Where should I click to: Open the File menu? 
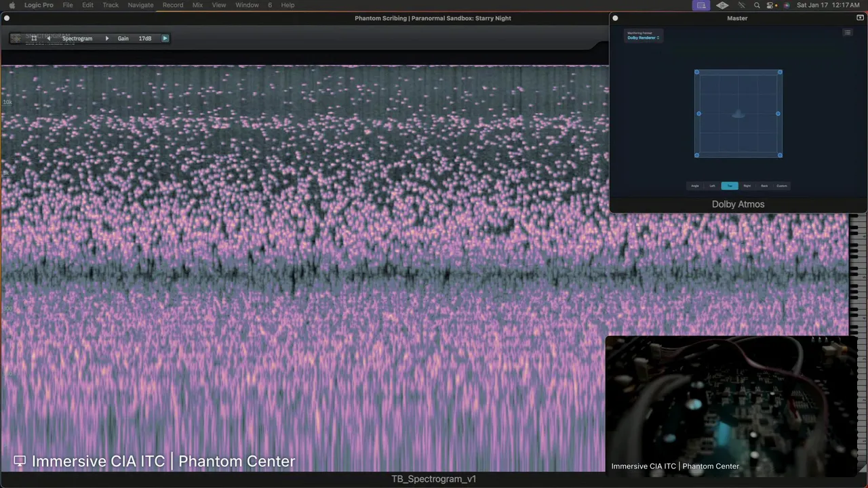coord(68,5)
